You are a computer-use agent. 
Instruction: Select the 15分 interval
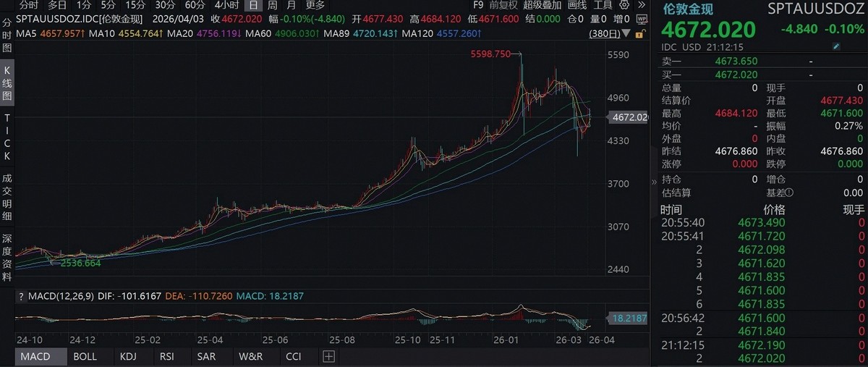(x=135, y=5)
